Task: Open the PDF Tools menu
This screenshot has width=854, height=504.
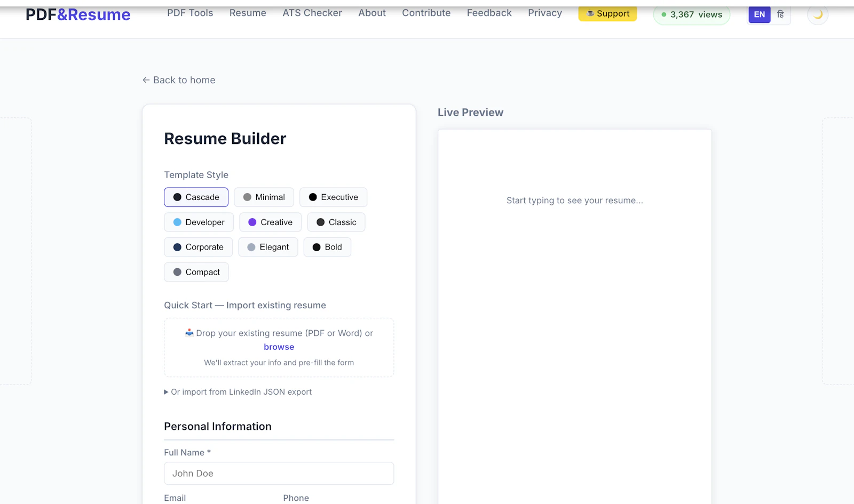Action: [x=190, y=13]
